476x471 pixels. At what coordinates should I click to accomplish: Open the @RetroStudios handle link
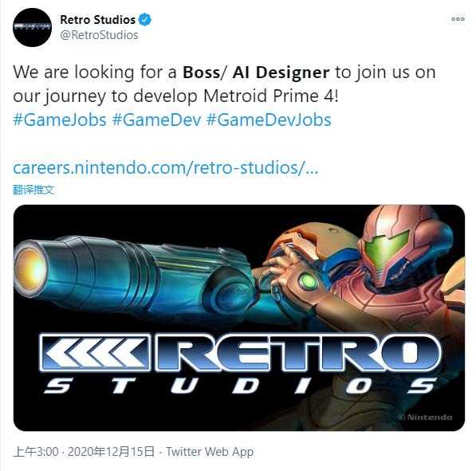(99, 35)
